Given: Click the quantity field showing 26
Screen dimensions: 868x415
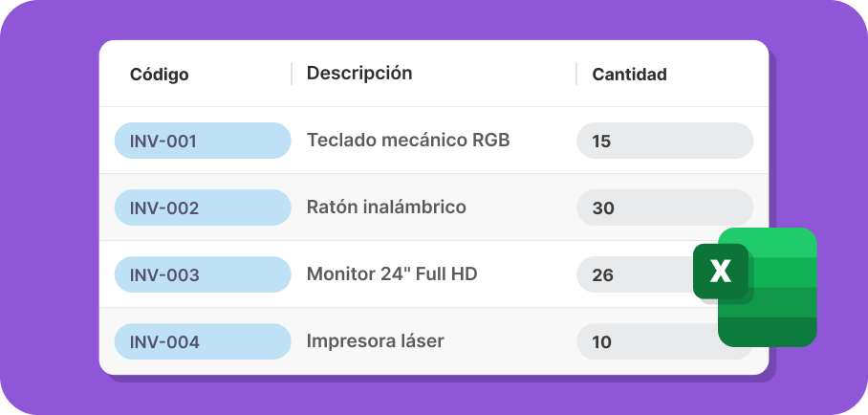Looking at the screenshot, I should coord(635,274).
